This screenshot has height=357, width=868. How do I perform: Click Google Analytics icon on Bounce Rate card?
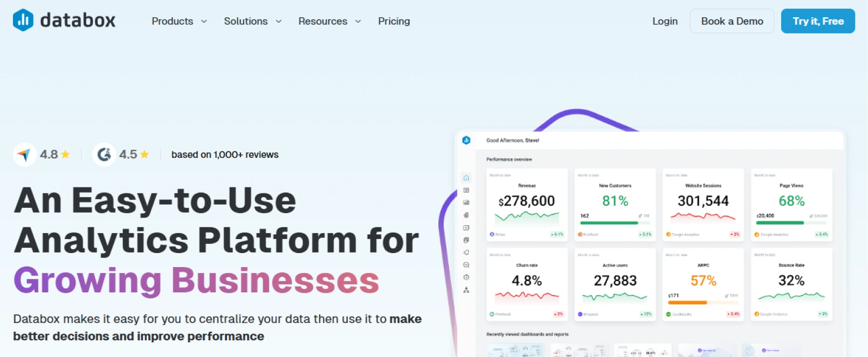[x=757, y=314]
